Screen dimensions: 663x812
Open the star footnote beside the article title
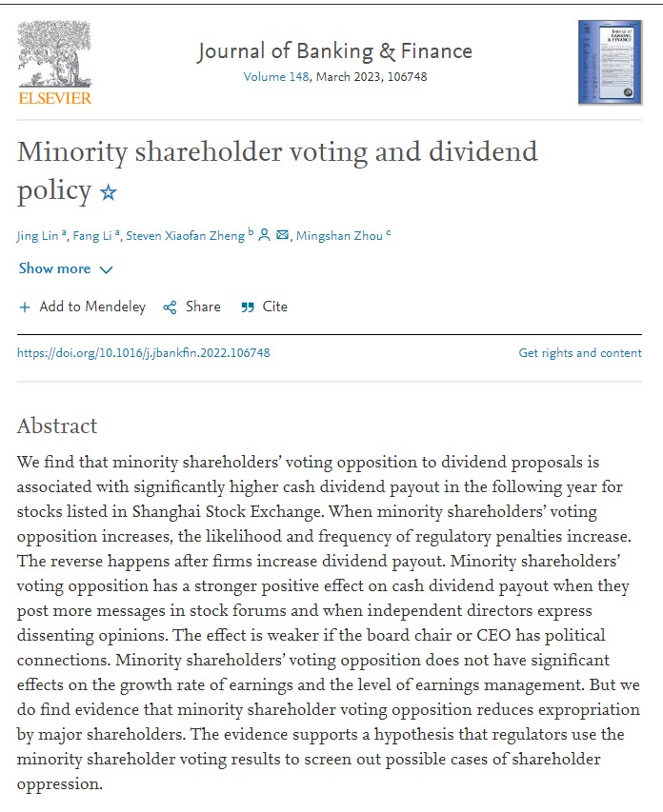(x=109, y=192)
